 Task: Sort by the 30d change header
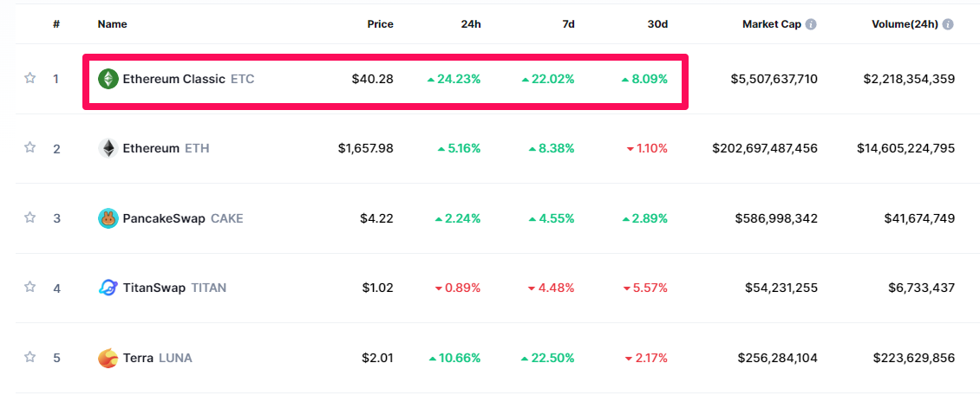click(658, 24)
